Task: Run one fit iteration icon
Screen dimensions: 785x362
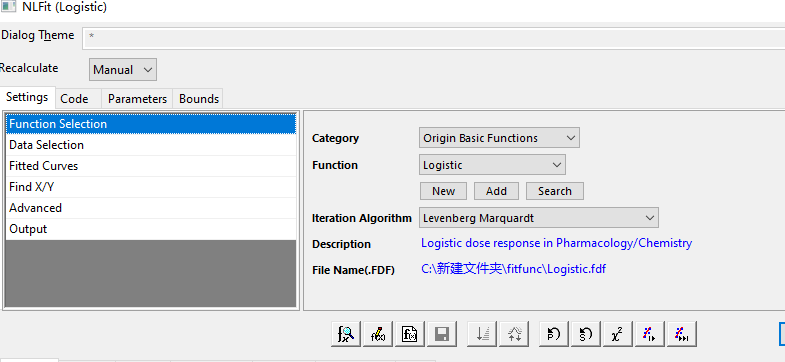Action: [x=650, y=334]
